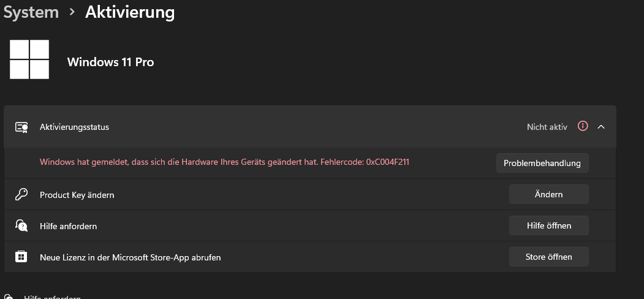
Task: Collapse the Aktivierungsstatus section with the chevron
Action: [x=600, y=127]
